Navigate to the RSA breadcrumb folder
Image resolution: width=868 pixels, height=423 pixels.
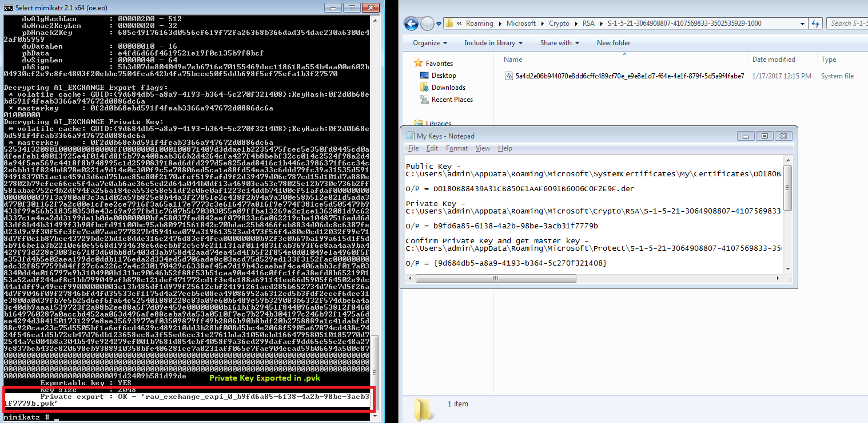point(587,23)
